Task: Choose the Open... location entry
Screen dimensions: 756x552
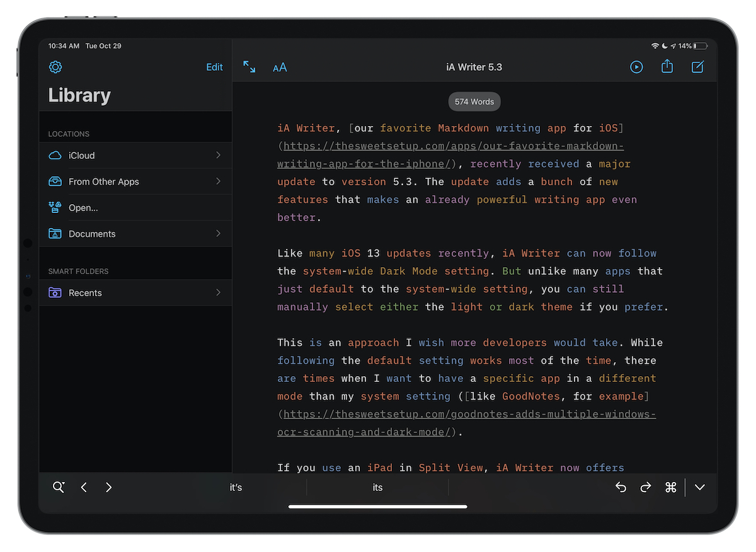Action: click(84, 207)
